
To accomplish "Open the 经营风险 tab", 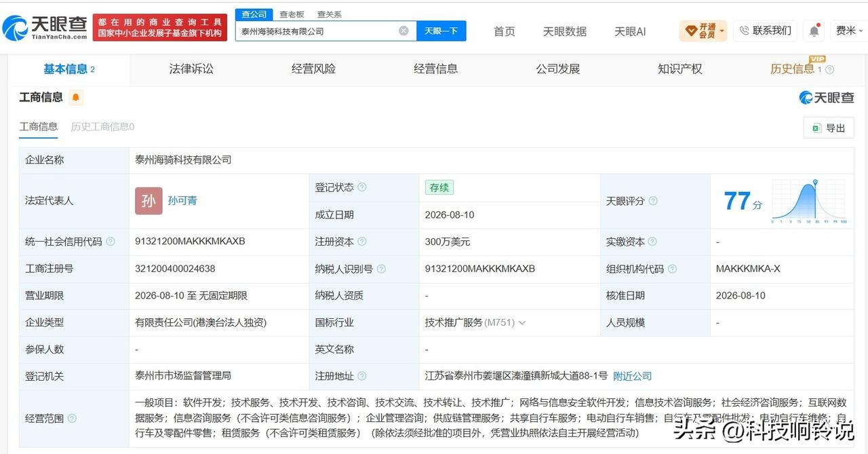I will [313, 69].
